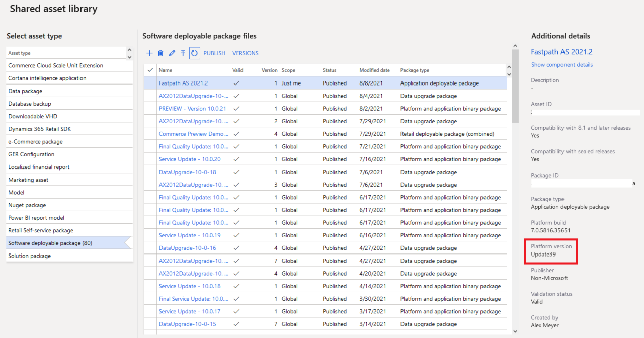Toggle the row checkmark for PREVIEW - Version 10.0.21
The image size is (644, 338).
[x=149, y=108]
